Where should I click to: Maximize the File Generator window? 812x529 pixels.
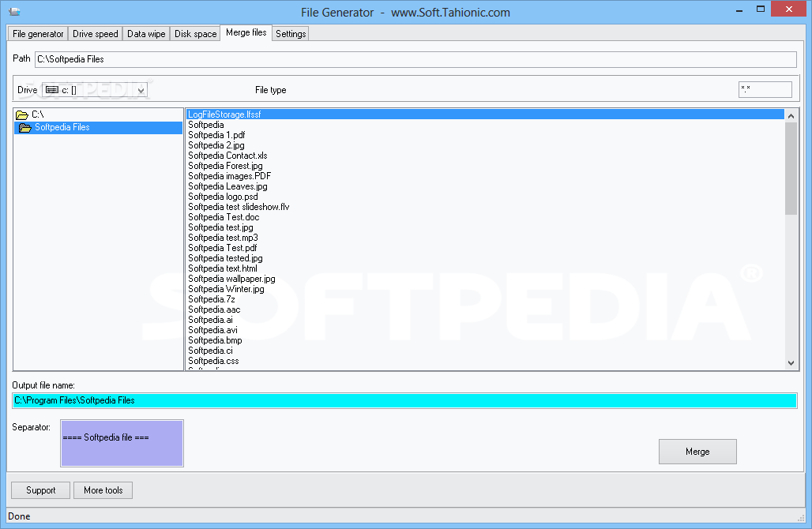click(x=760, y=9)
